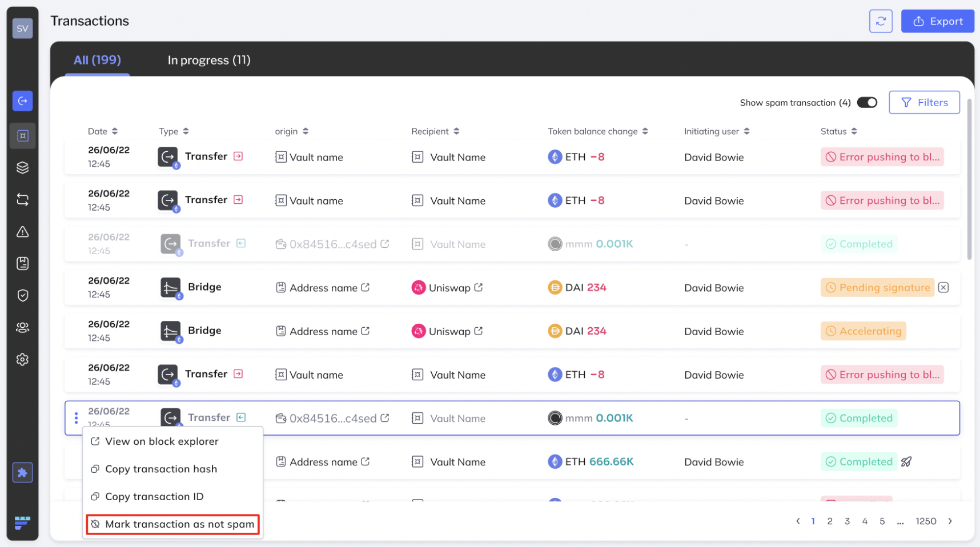Screen dimensions: 980x547
Task: Click the SV avatar in sidebar
Action: [x=22, y=28]
